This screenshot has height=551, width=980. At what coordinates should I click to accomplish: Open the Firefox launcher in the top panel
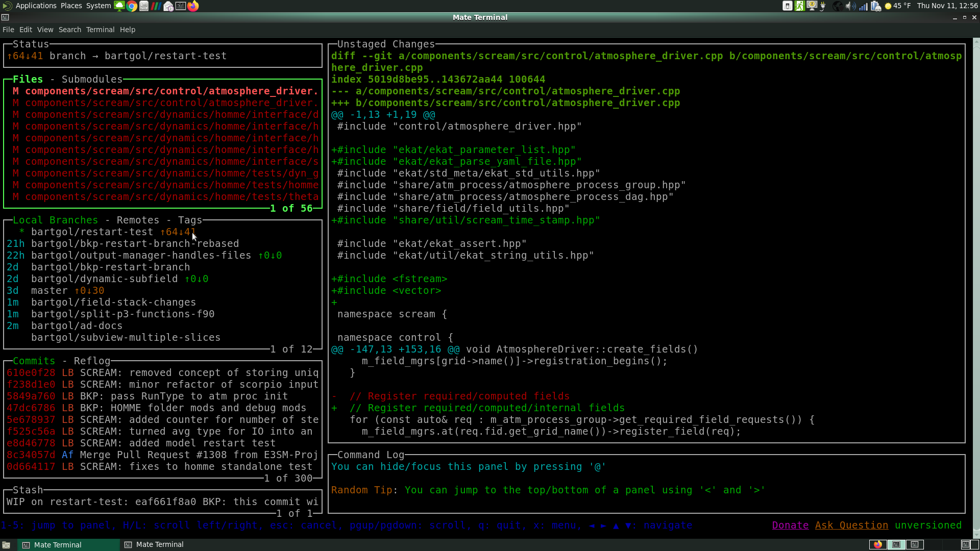[193, 6]
